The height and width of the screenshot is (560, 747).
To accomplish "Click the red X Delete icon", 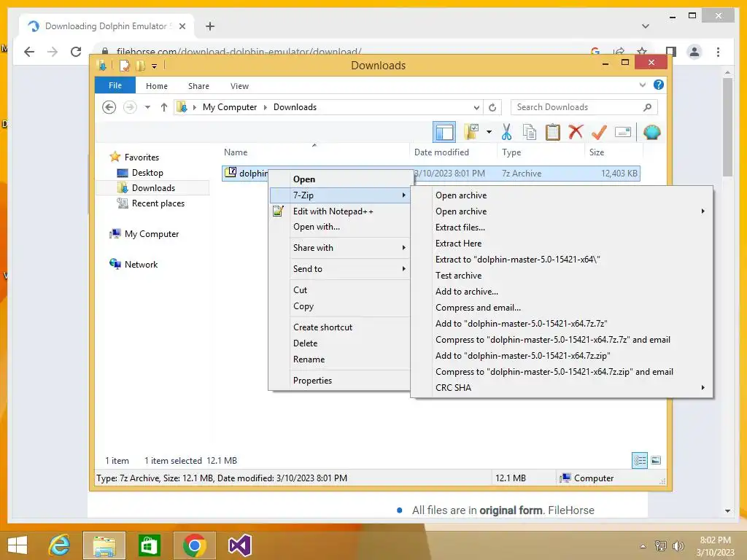I will [576, 132].
